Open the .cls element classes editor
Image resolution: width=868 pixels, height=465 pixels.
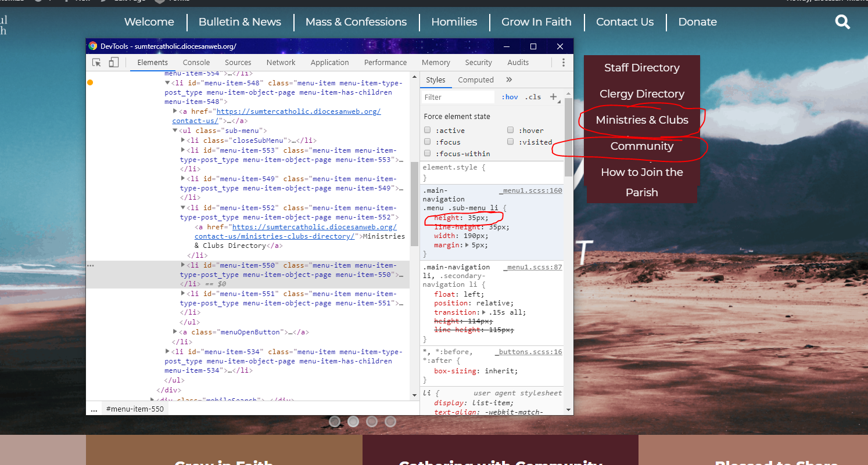click(x=533, y=97)
